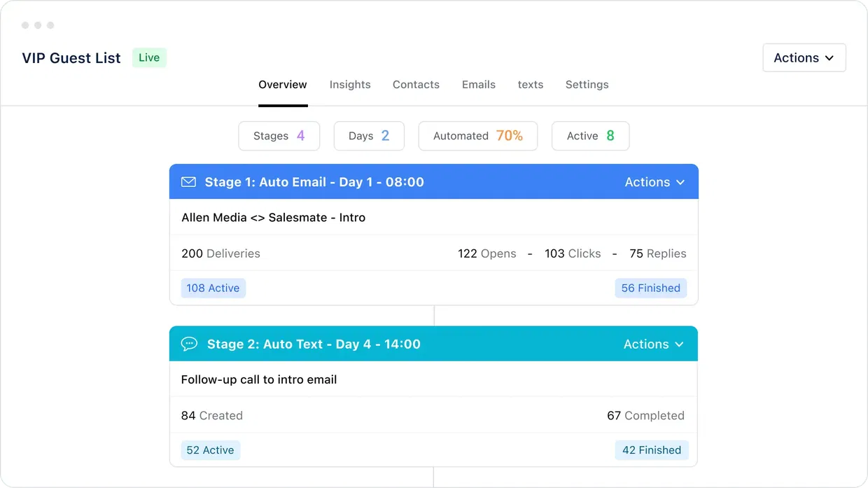Open the Allen Media Salesmate Intro email
The height and width of the screenshot is (488, 868).
point(273,217)
